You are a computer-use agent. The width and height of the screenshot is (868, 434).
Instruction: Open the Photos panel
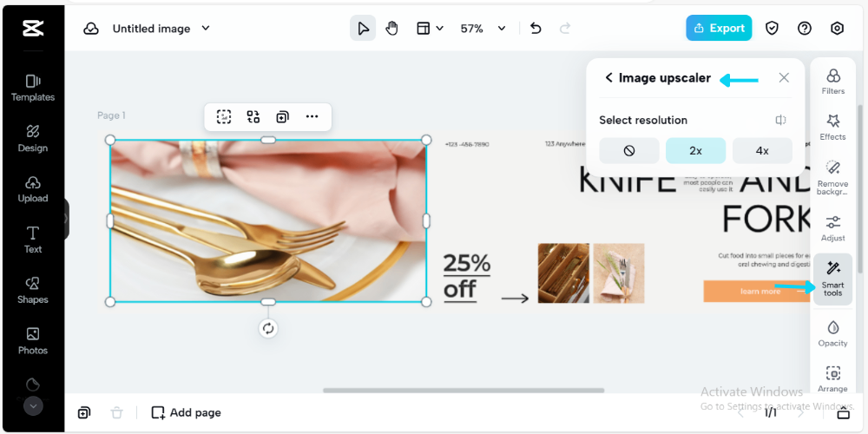click(x=33, y=341)
